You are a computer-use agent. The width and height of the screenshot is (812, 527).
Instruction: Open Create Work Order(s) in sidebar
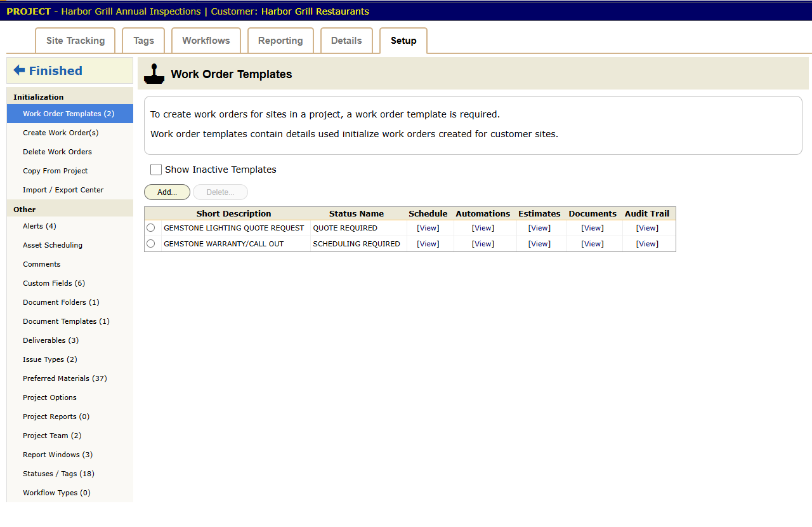tap(70, 133)
